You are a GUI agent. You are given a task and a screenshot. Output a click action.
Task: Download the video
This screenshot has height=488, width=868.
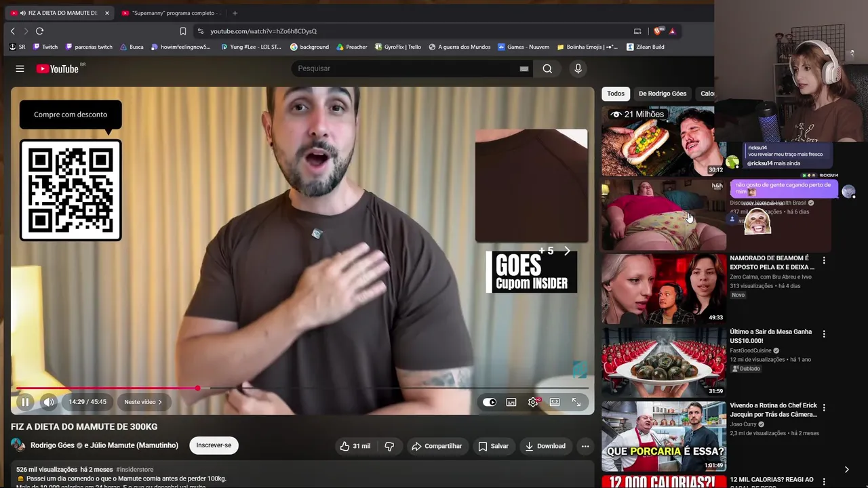[x=545, y=446]
